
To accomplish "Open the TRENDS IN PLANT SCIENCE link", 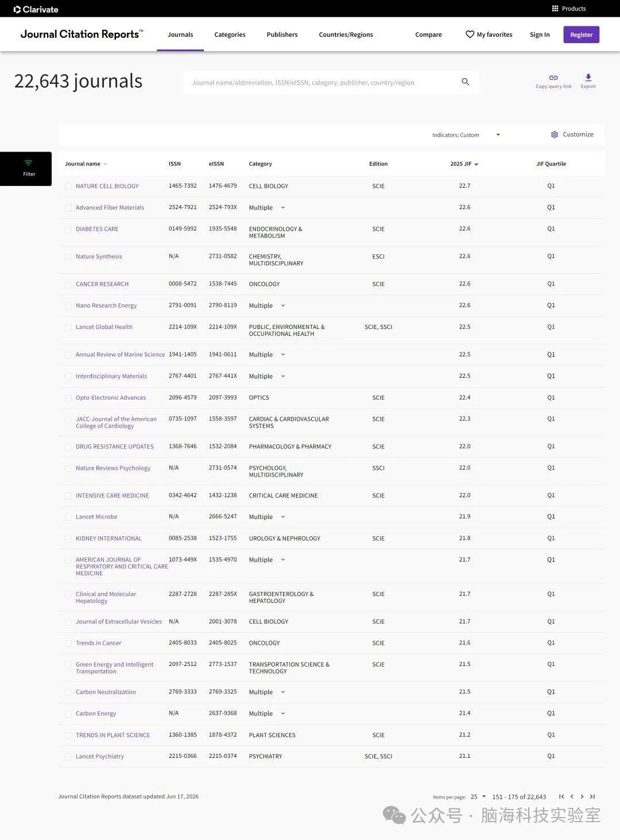I will click(113, 735).
